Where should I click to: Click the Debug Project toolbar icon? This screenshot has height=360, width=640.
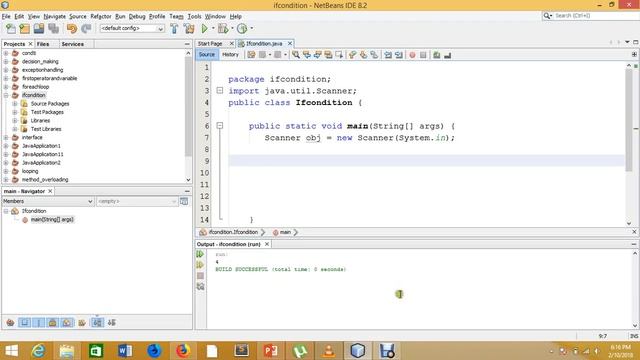coord(223,29)
